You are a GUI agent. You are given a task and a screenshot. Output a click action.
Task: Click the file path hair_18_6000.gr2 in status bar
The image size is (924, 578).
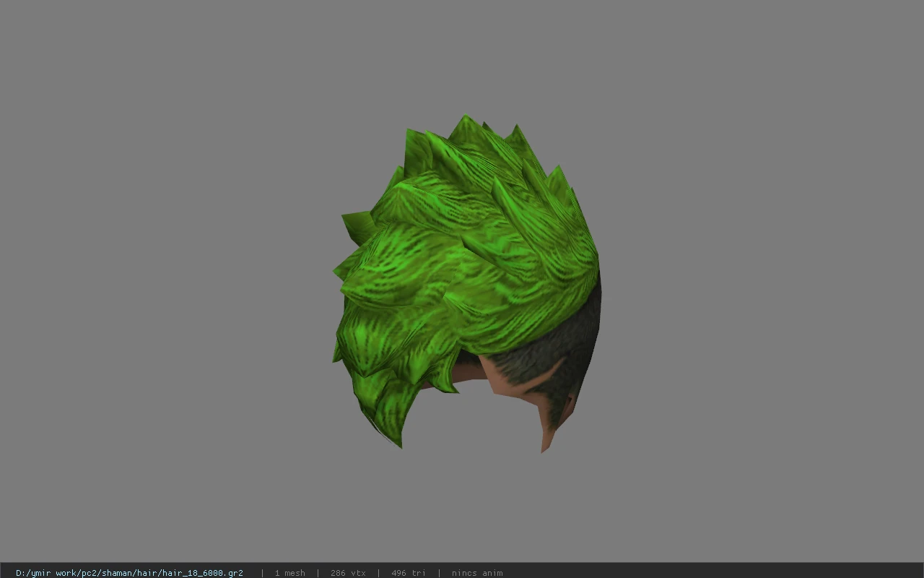(x=129, y=573)
